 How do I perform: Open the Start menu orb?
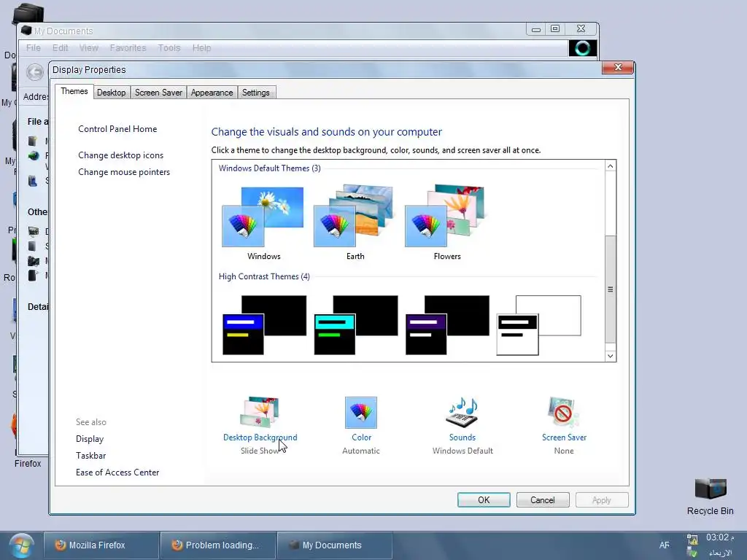21,545
